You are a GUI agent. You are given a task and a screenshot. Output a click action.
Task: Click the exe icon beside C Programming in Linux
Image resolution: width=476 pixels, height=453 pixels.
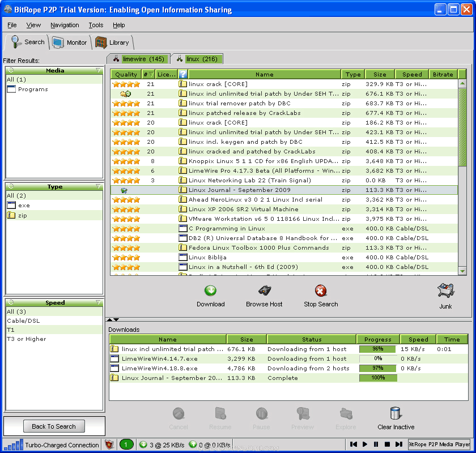tap(182, 228)
